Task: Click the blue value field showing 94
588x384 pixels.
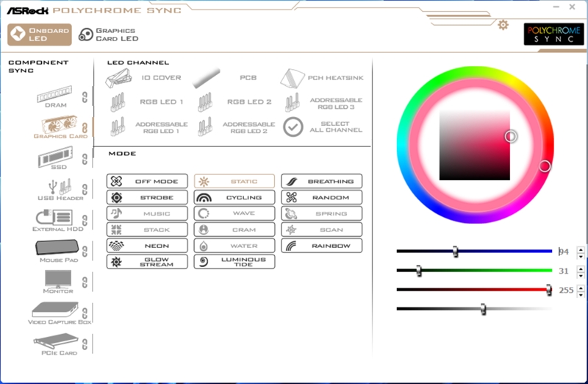Action: click(x=566, y=252)
